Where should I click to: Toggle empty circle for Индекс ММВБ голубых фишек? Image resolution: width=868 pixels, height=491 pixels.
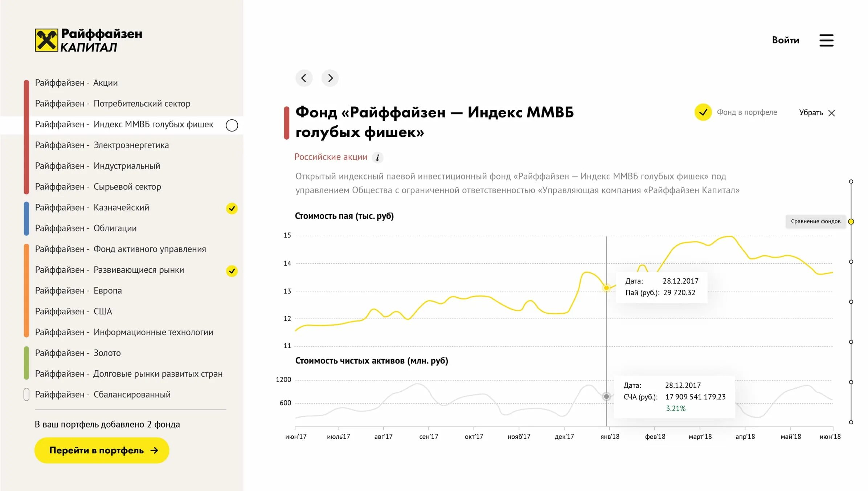point(232,125)
